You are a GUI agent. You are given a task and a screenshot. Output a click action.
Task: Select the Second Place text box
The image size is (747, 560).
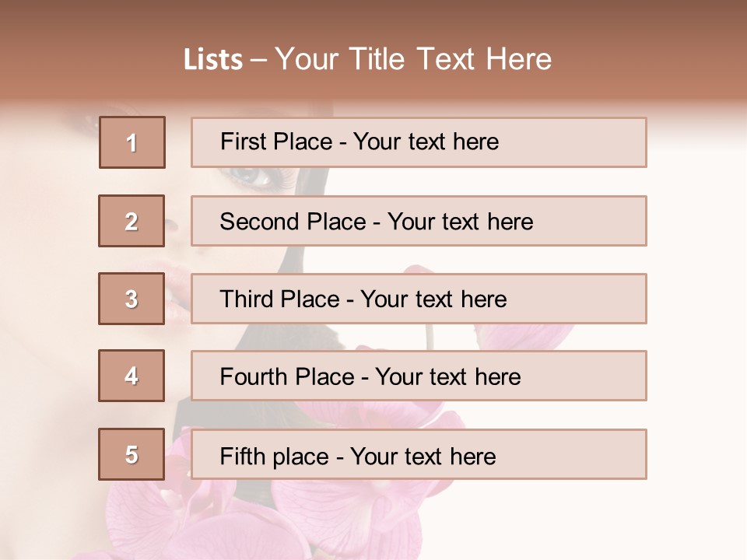tap(419, 221)
